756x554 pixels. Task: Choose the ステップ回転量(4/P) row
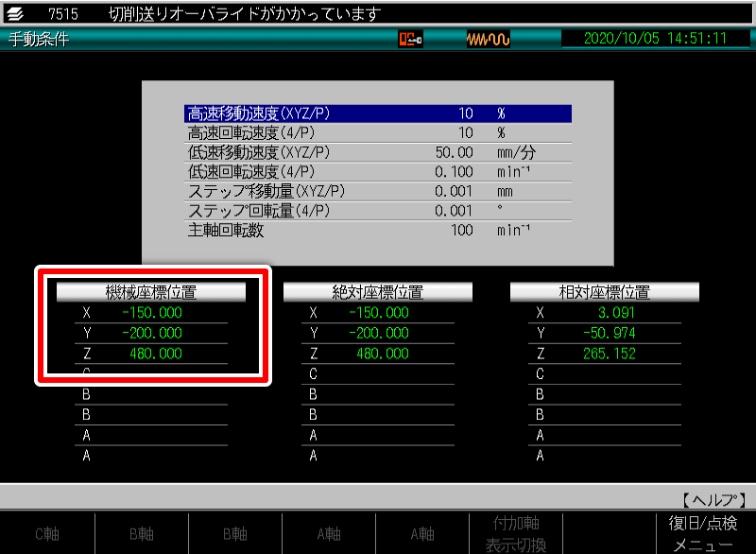pos(378,211)
